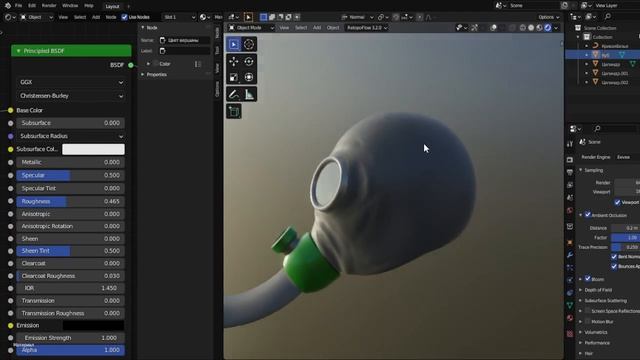
Task: Select the Transform tool in viewport toolbar
Action: (x=249, y=77)
